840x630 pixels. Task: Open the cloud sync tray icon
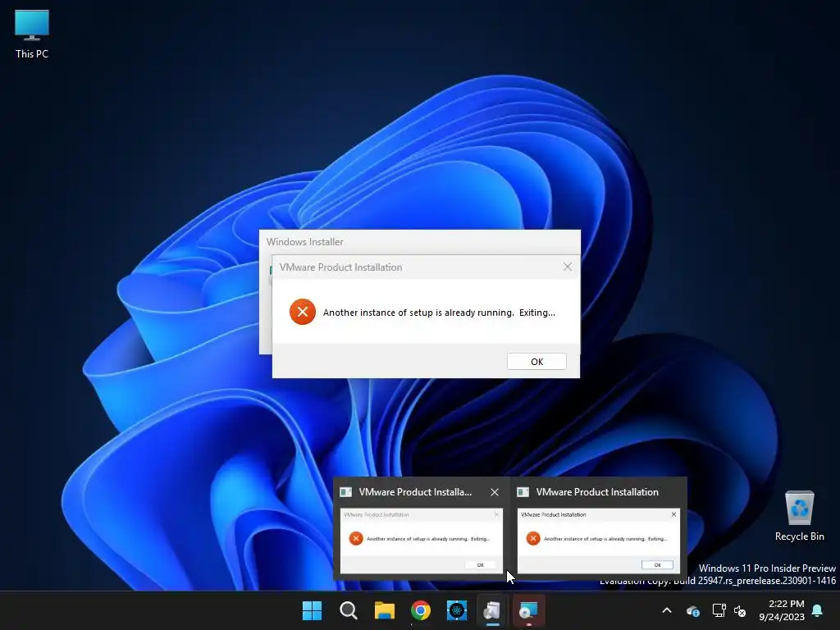click(692, 610)
